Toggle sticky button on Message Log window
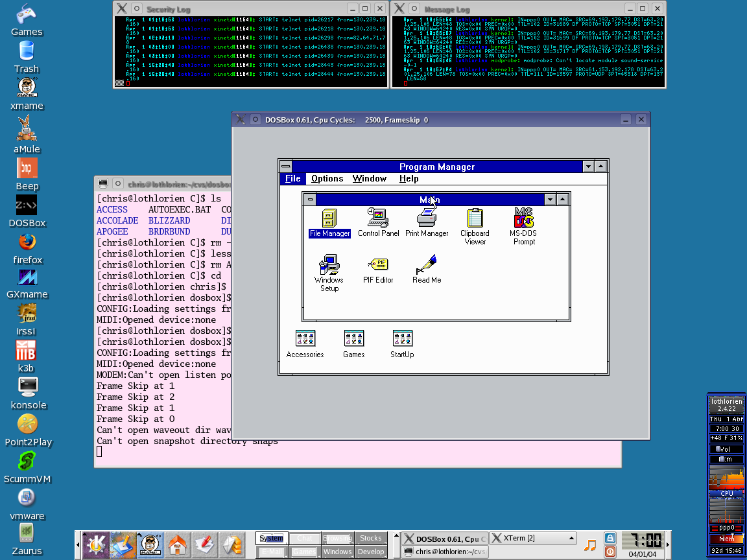Screen dimensions: 747x560 tap(414, 8)
